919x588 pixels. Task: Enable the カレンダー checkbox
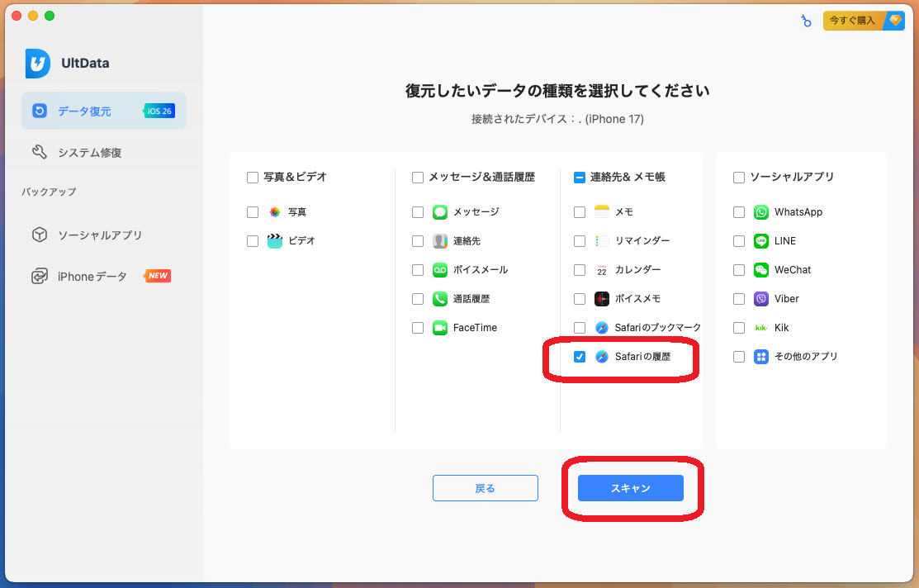580,270
